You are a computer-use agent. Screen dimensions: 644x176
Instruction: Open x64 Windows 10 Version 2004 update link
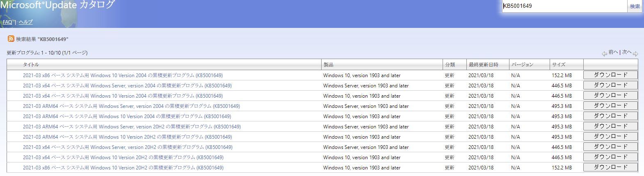point(123,96)
